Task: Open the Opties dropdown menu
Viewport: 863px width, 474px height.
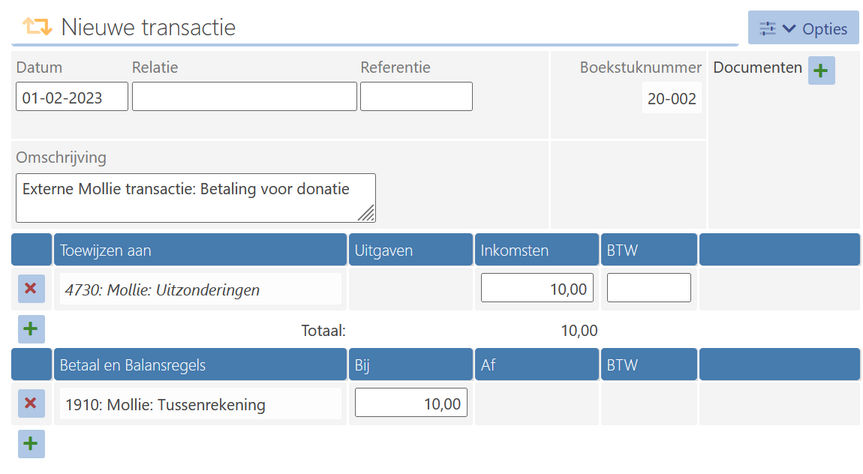Action: point(801,28)
